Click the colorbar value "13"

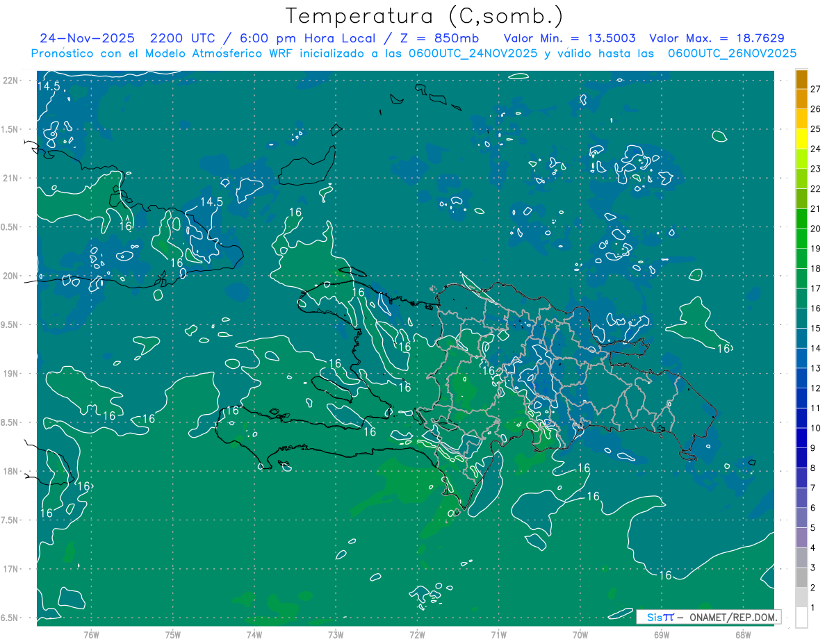coord(816,368)
